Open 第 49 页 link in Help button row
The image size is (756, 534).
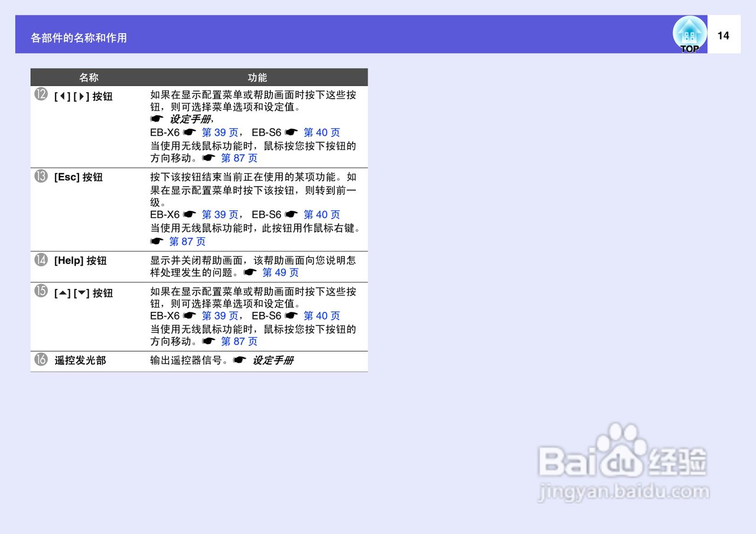281,273
